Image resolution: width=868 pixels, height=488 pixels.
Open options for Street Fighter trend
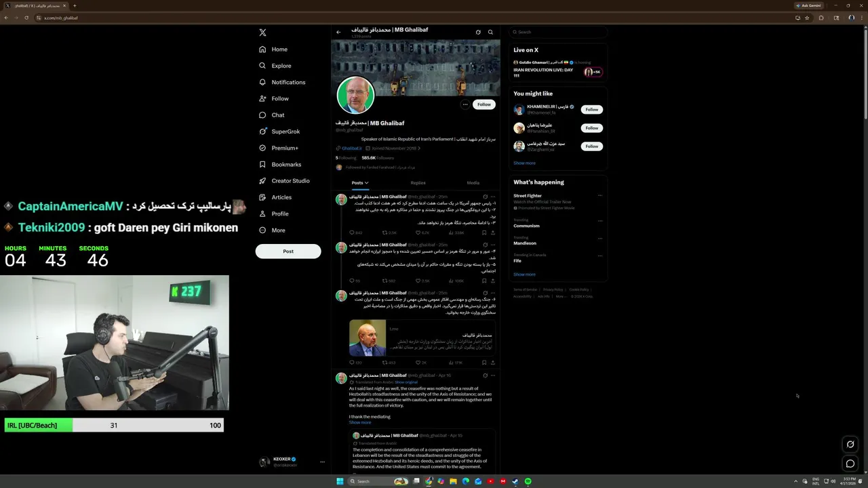[600, 196]
